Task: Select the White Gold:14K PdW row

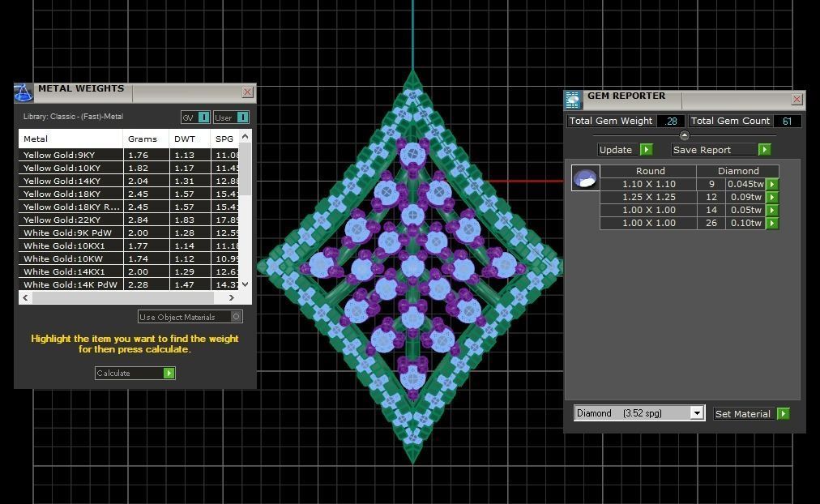Action: (x=129, y=284)
